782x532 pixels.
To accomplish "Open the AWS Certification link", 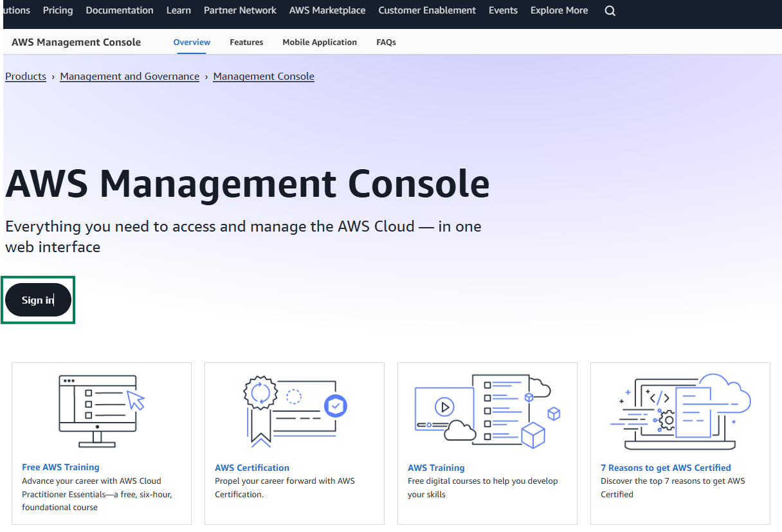I will click(252, 468).
